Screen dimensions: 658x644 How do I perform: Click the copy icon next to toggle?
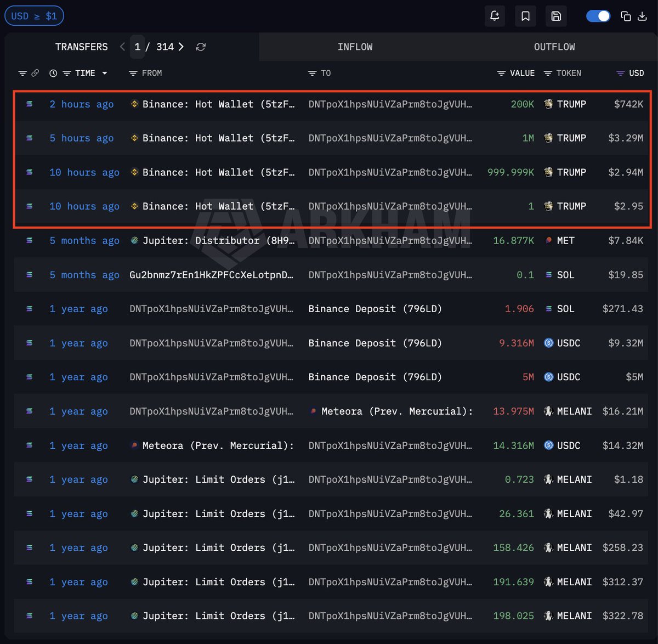coord(626,16)
